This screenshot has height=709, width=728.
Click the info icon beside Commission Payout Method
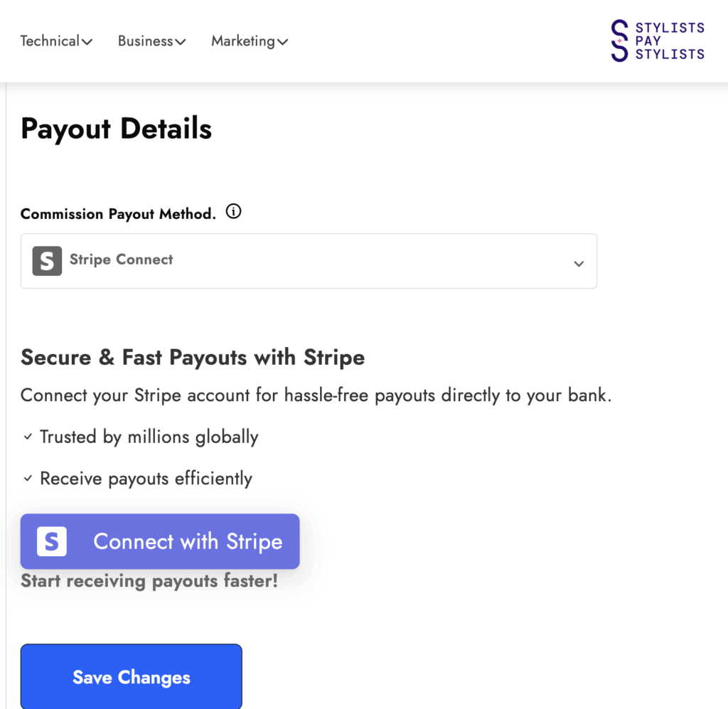click(x=233, y=211)
